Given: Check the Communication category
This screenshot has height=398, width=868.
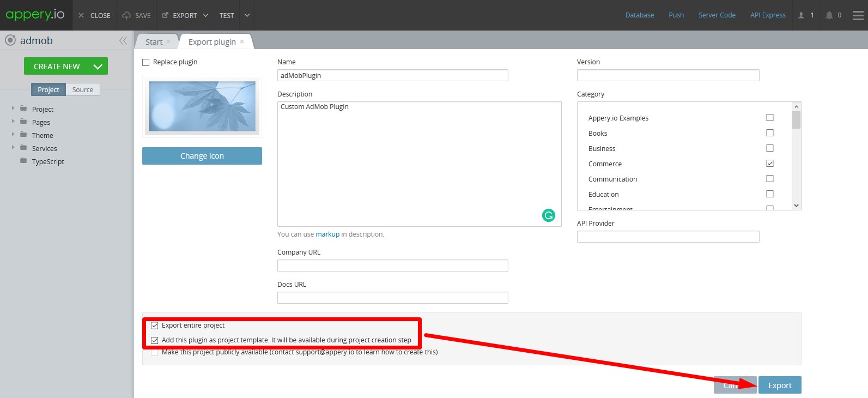Looking at the screenshot, I should pos(770,179).
